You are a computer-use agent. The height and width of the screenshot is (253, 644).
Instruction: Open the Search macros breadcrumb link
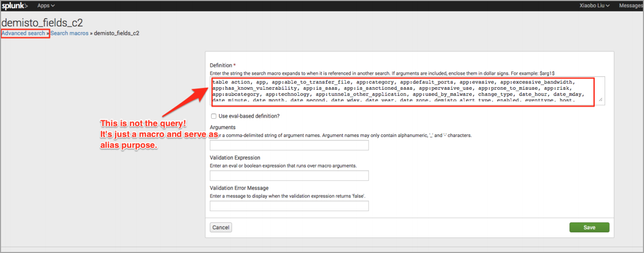pos(69,33)
